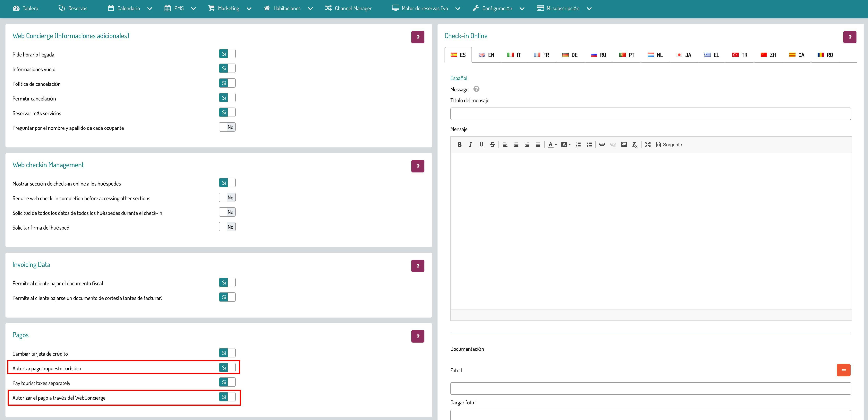Apply bold formatting in message editor
The height and width of the screenshot is (420, 868).
coord(459,145)
